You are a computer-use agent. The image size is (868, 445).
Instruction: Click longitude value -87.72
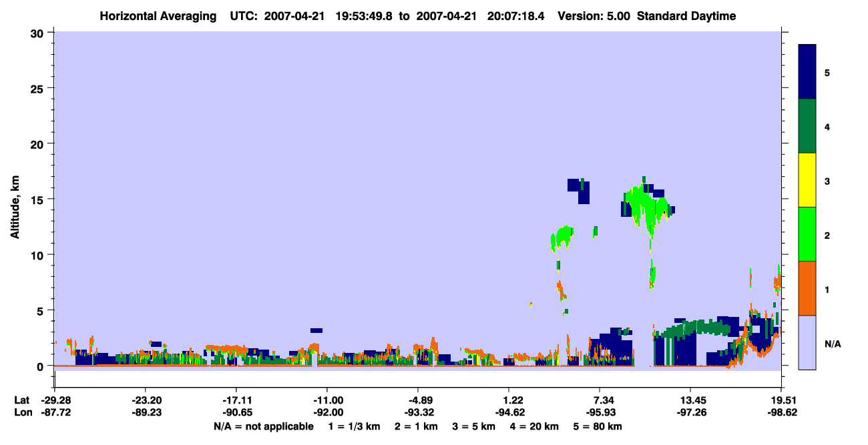(55, 412)
